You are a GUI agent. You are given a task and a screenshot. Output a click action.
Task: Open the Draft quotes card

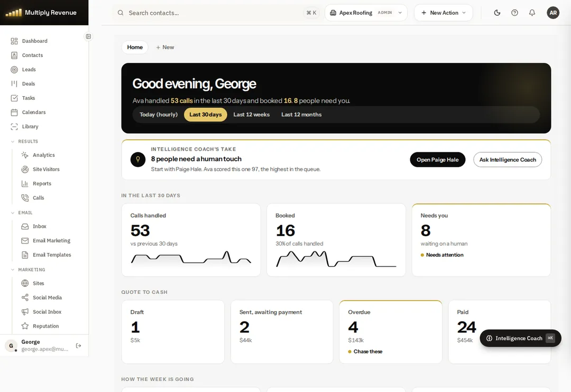tap(173, 332)
